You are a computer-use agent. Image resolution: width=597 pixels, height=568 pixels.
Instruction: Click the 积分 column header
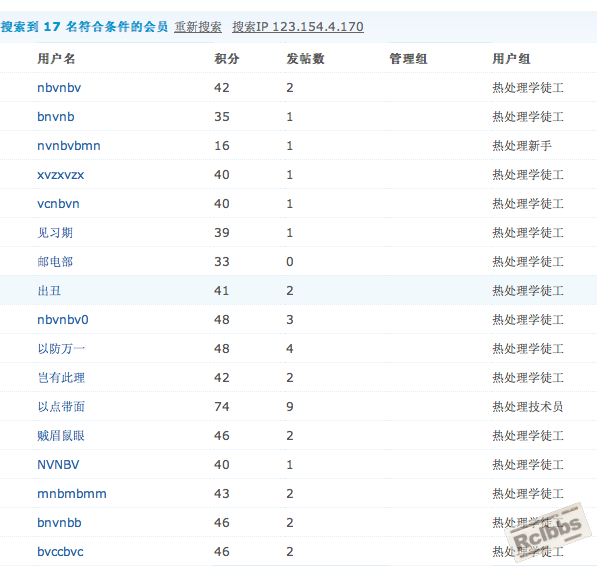pyautogui.click(x=227, y=59)
